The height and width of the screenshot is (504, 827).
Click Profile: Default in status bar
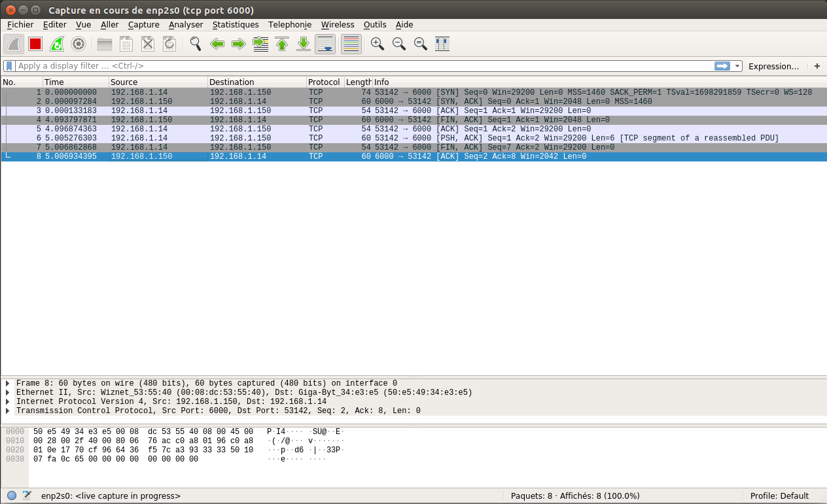[x=779, y=496]
